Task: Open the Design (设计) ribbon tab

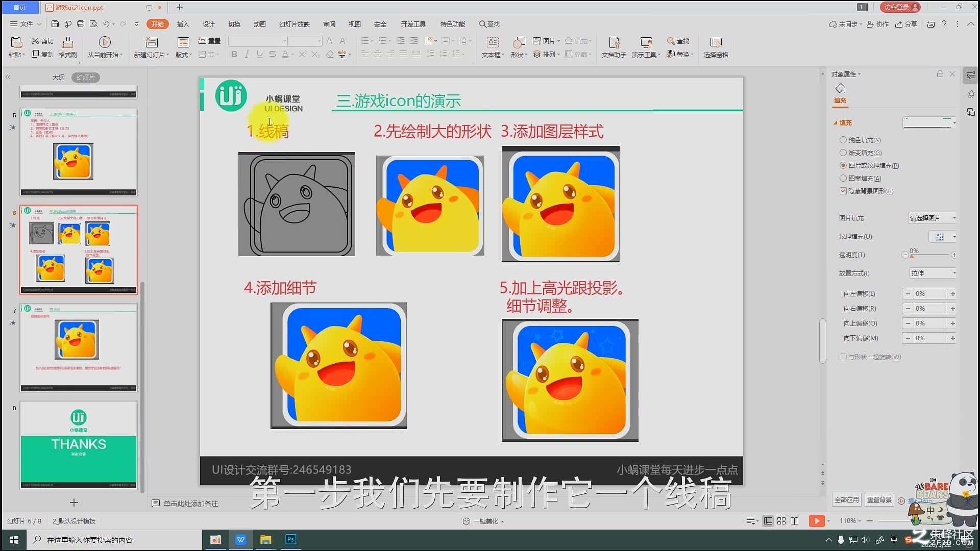Action: pyautogui.click(x=208, y=24)
